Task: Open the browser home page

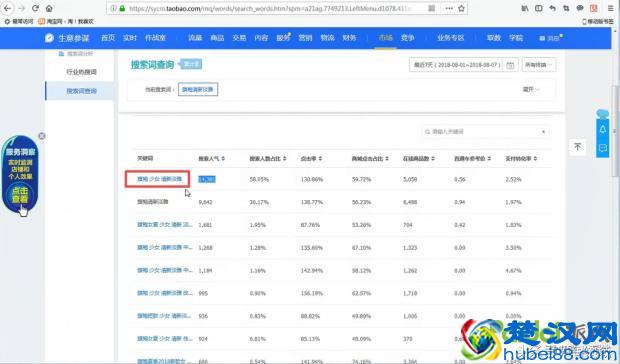Action: coord(49,8)
